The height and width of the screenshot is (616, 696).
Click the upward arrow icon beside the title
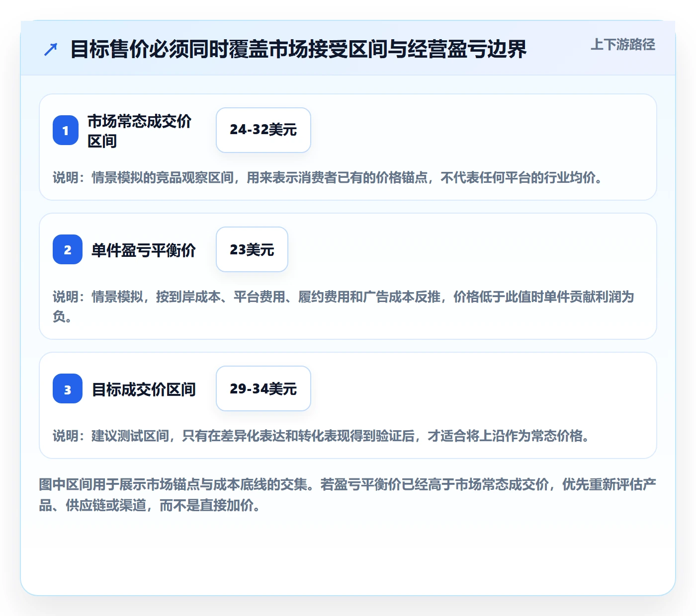[x=51, y=49]
